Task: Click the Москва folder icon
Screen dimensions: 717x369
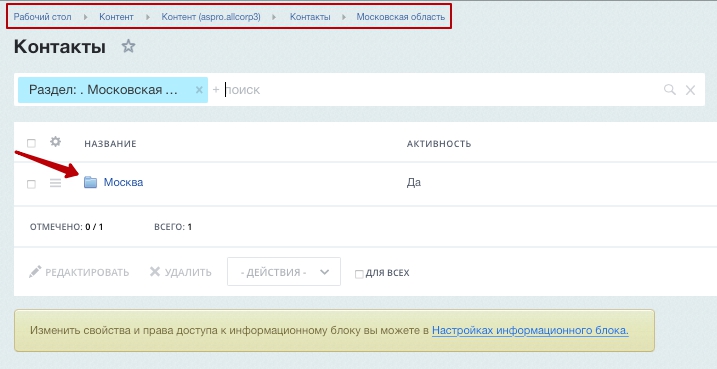Action: pyautogui.click(x=91, y=182)
